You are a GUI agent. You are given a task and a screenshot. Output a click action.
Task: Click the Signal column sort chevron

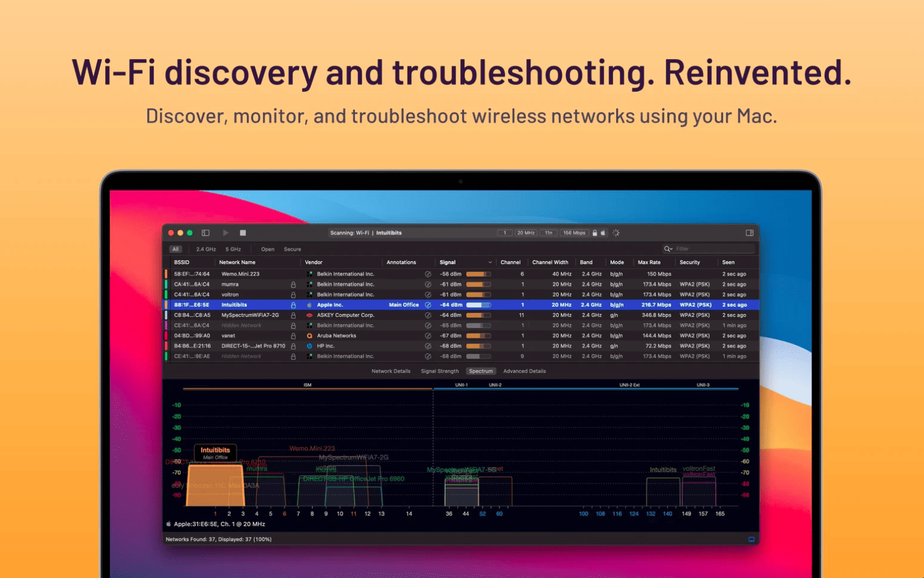[490, 262]
